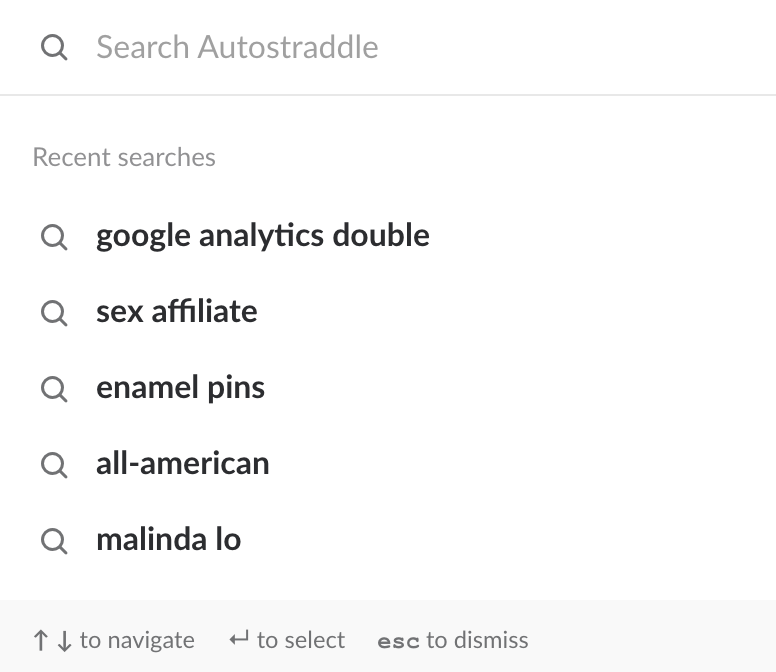Click the magnifier icon beside Search Autostraddle
The height and width of the screenshot is (672, 776).
[54, 48]
